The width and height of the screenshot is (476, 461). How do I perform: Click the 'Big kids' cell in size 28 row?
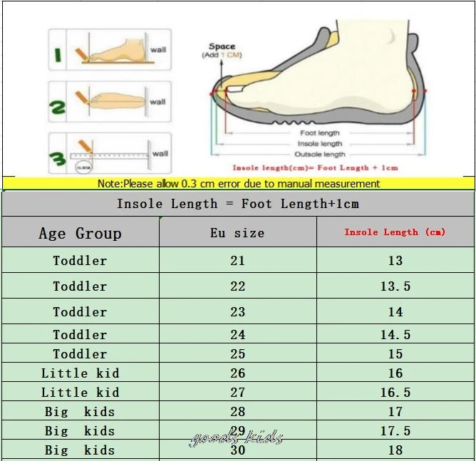(x=81, y=411)
